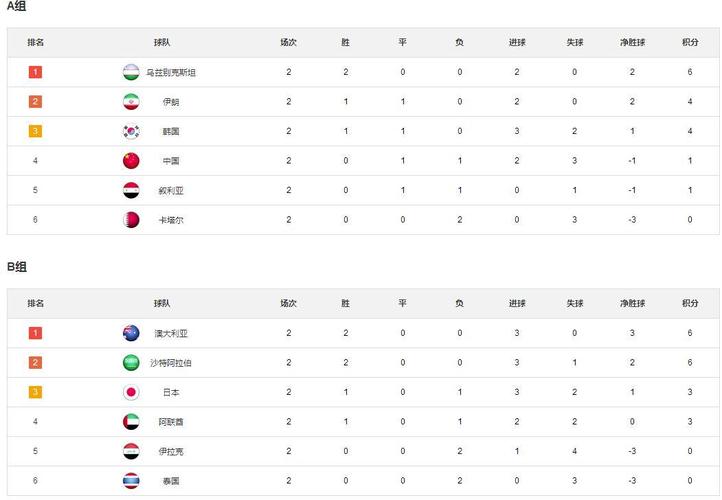Viewport: 722px width, 500px height.
Task: Click the Qatar flag icon
Action: tap(131, 220)
